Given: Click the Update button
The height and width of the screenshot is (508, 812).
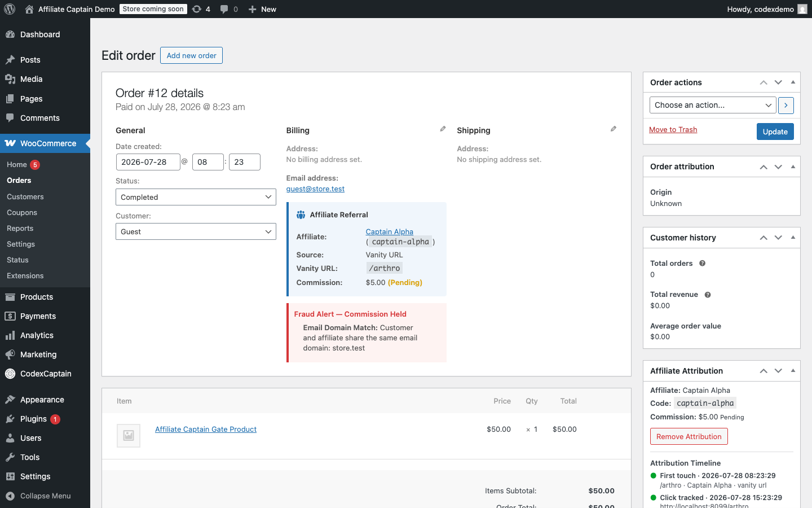Looking at the screenshot, I should coord(775,132).
